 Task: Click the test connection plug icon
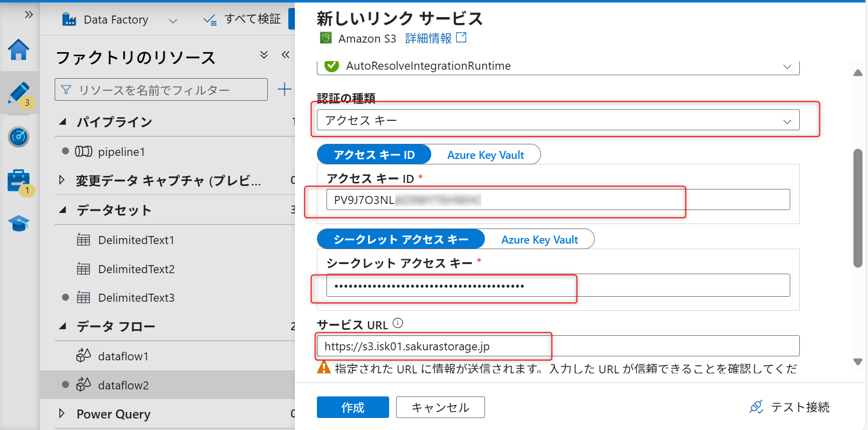coord(756,407)
